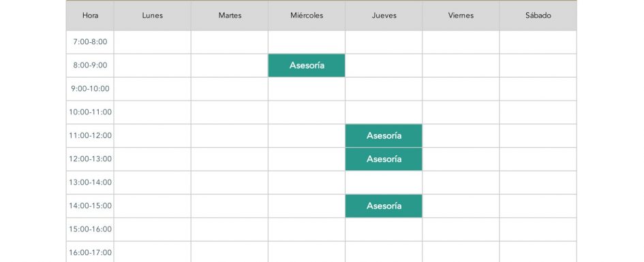
Task: Select the empty Miércoles 15:00-16:00 cell
Action: [x=307, y=229]
